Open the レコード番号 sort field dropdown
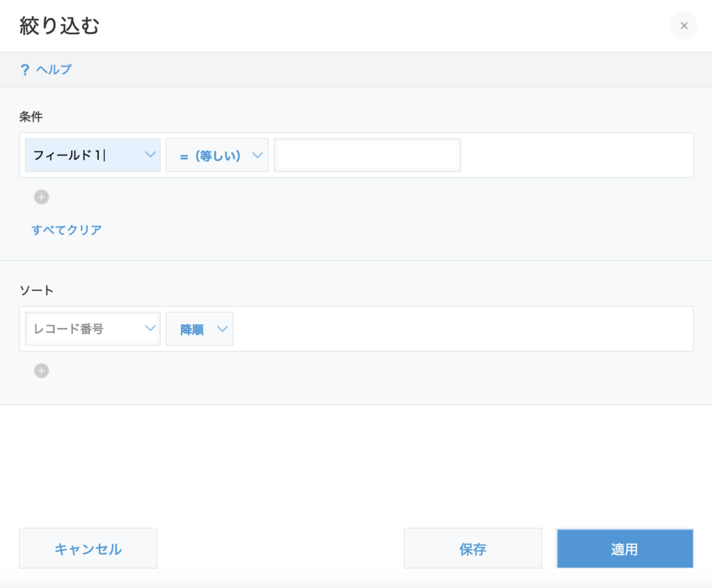Viewport: 712px width, 588px height. click(x=83, y=329)
